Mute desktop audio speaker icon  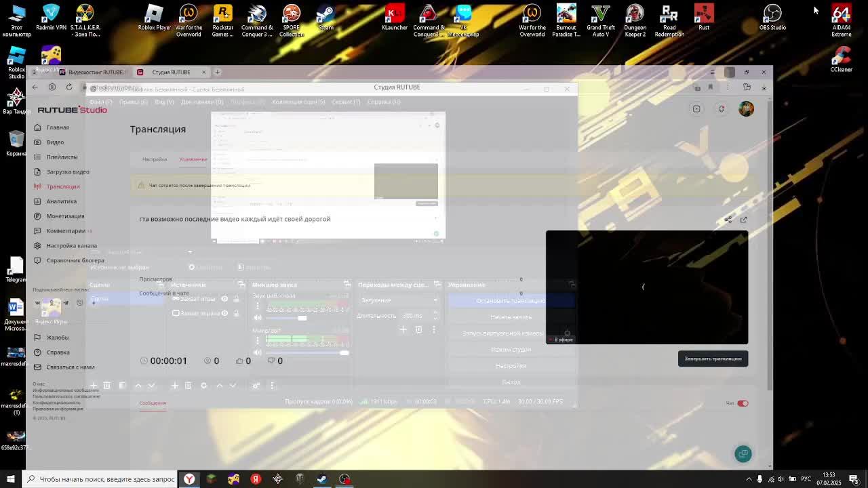[258, 318]
